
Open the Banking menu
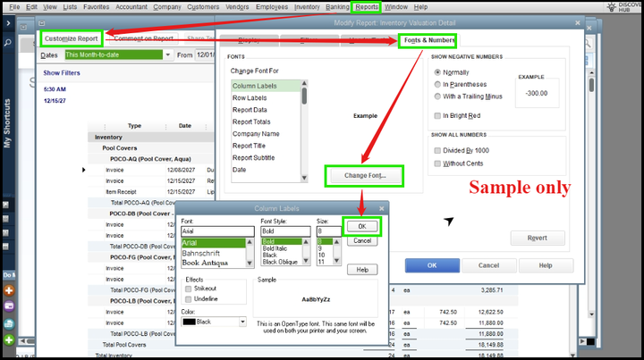[337, 7]
